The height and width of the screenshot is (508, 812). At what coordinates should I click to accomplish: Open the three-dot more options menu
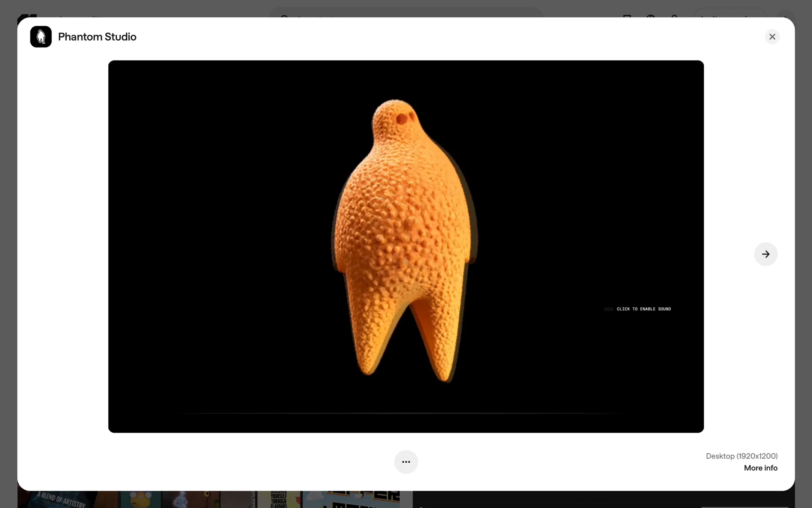click(x=406, y=462)
